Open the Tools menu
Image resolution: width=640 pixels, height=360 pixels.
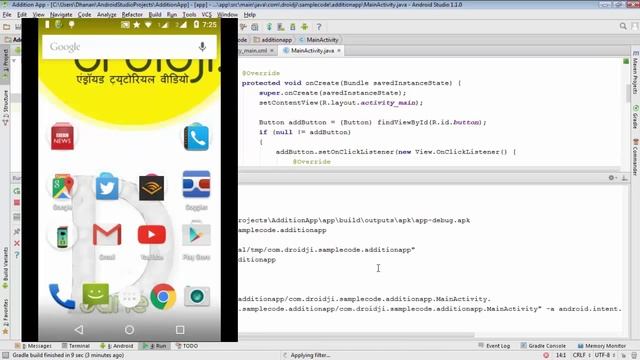(189, 14)
